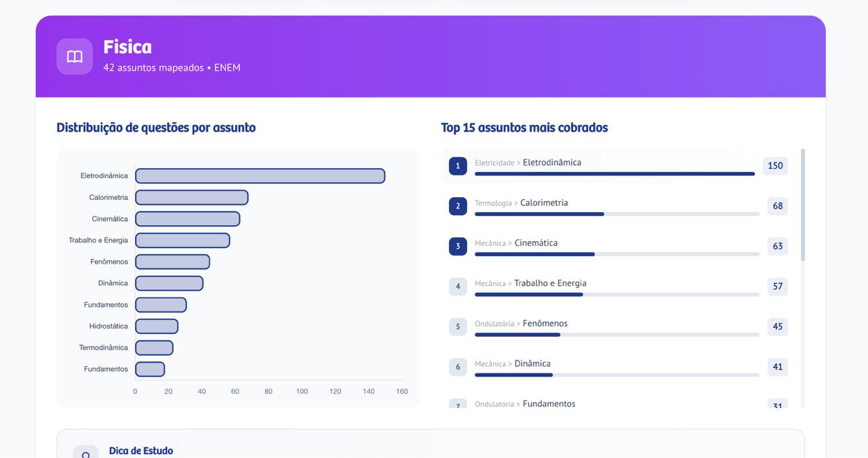Click the progress bar under Trabalho e Energia
Screen dimensions: 868x458
point(617,294)
